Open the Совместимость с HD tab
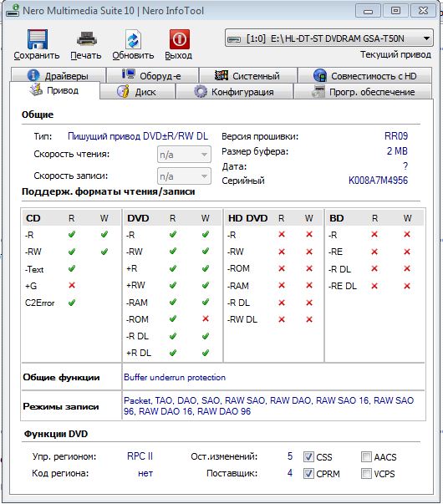443x504 pixels. (365, 75)
